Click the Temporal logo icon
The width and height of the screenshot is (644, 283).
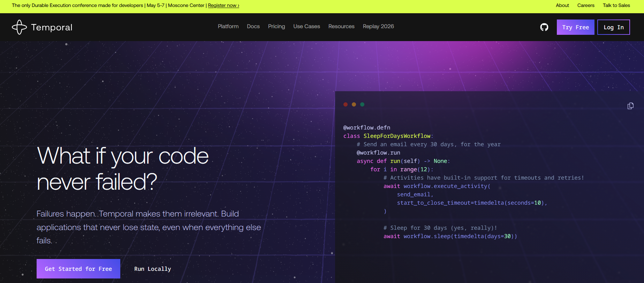point(19,27)
